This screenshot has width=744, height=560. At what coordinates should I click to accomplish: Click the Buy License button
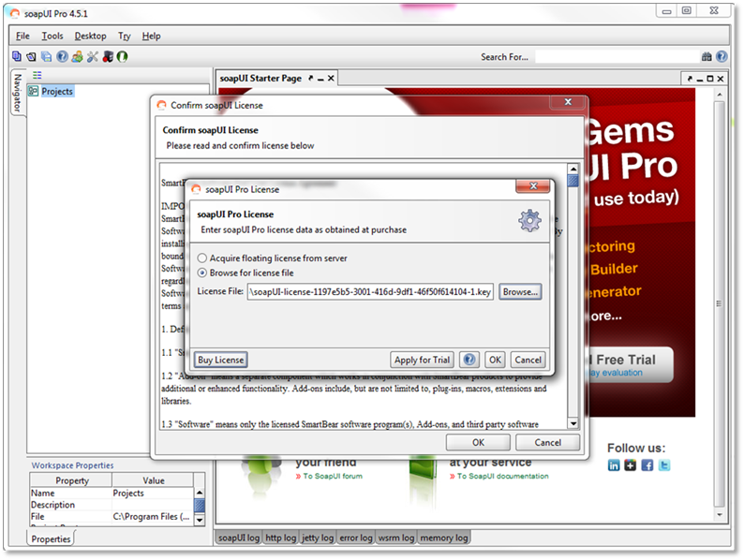pyautogui.click(x=221, y=360)
